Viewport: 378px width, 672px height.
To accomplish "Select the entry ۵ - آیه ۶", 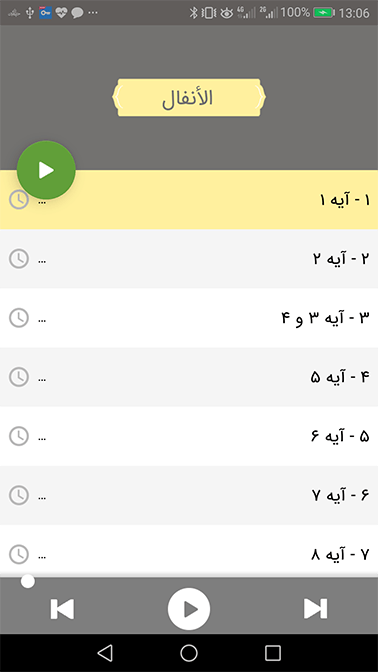I will [x=189, y=436].
